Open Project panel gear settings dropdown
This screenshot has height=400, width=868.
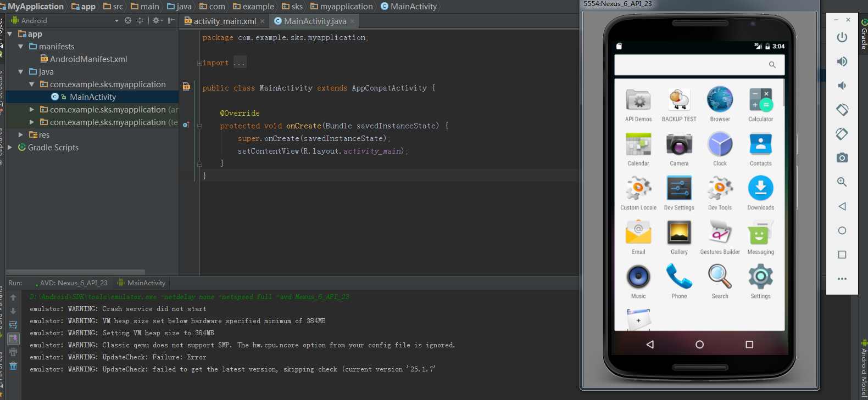158,20
